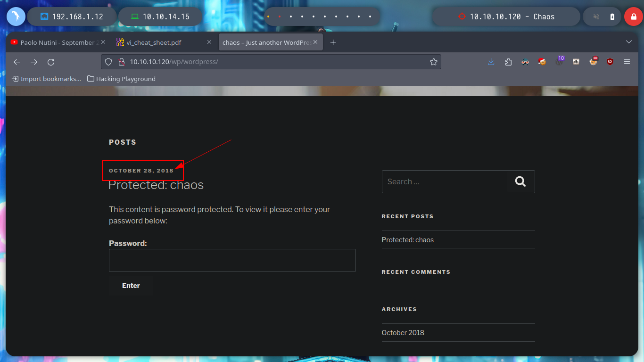The height and width of the screenshot is (362, 644).
Task: Open the fox extension with red badge
Action: pyautogui.click(x=593, y=61)
